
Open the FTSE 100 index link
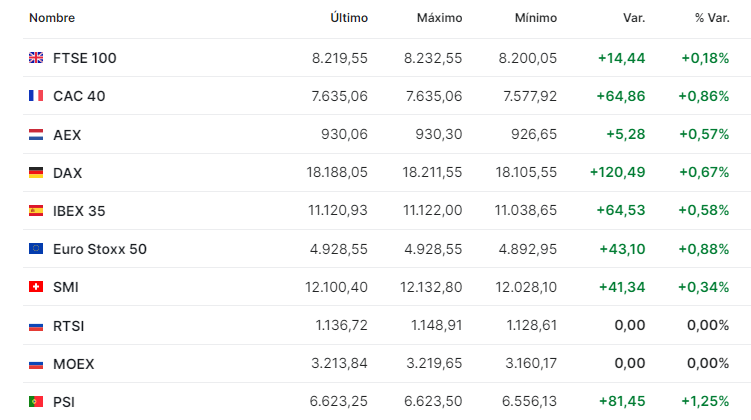pyautogui.click(x=85, y=58)
